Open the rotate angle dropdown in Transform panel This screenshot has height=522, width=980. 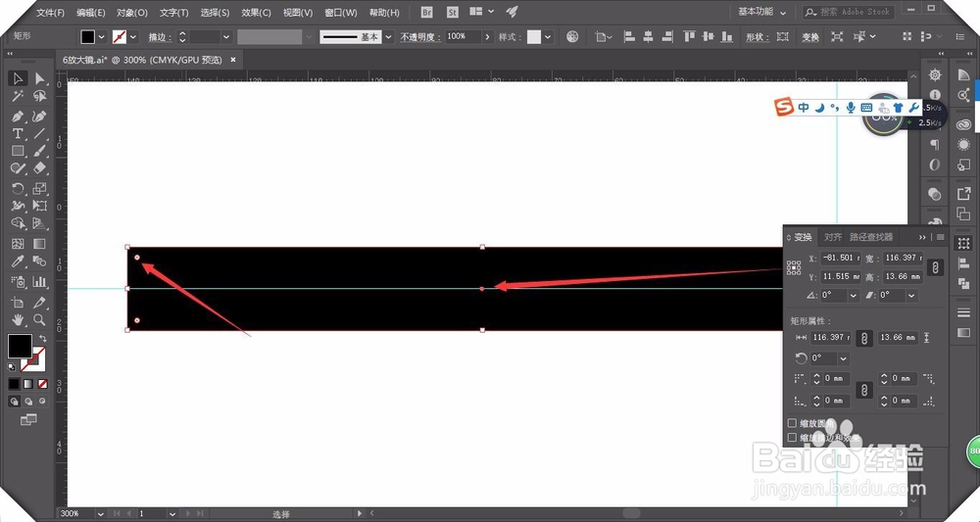tap(853, 296)
